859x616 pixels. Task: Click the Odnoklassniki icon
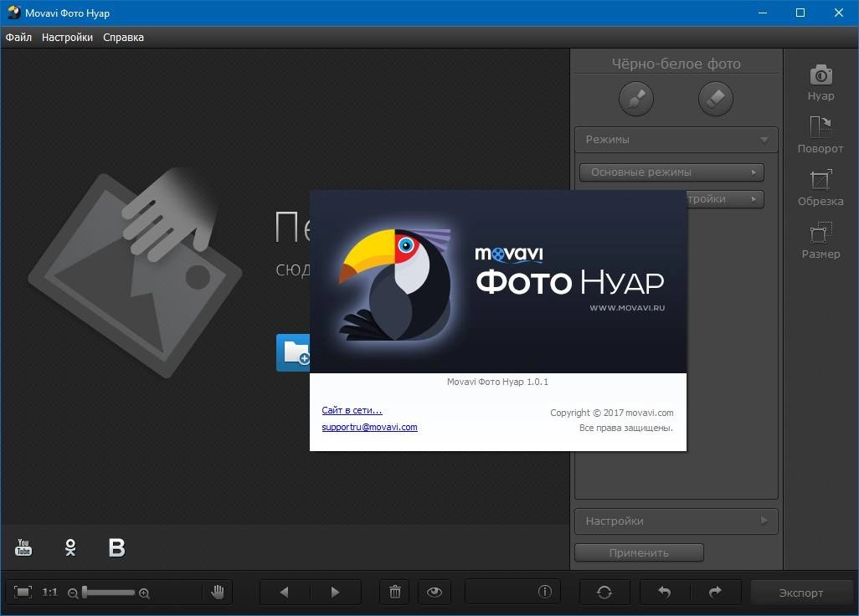[x=70, y=547]
